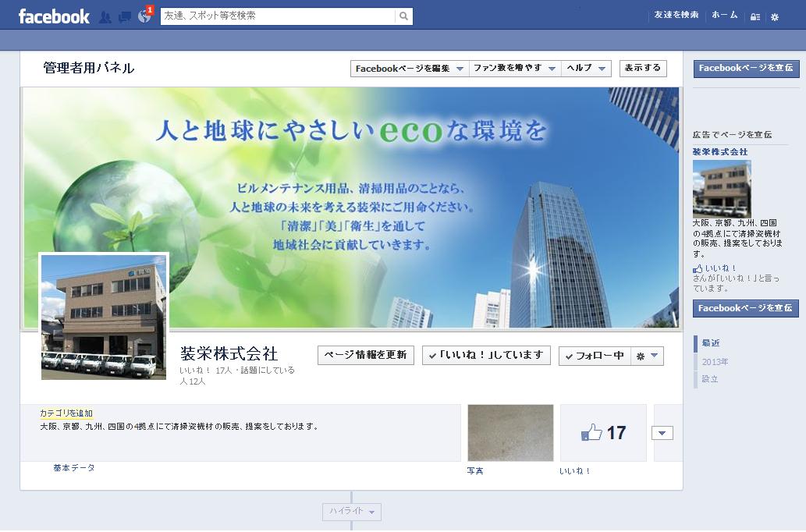This screenshot has width=806, height=532.
Task: Open Facebookページを編集 dropdown
Action: (410, 69)
